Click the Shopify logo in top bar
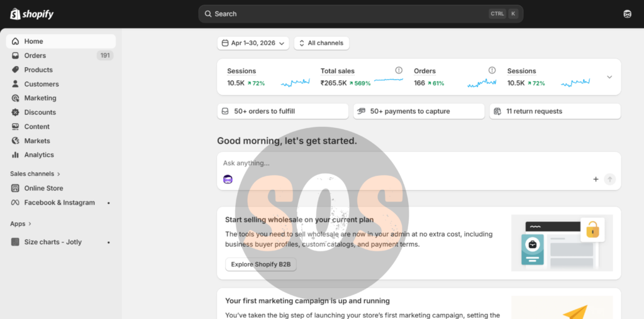644x319 pixels. 31,14
